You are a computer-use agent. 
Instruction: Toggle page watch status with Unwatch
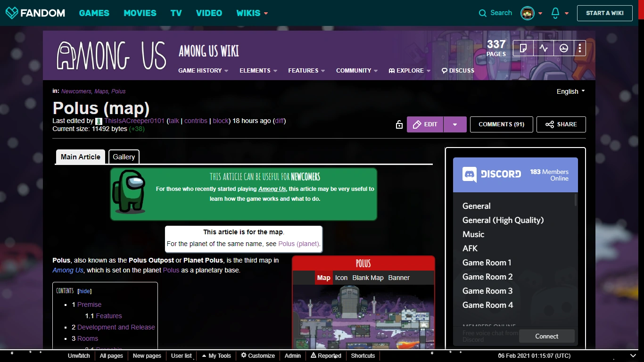[x=79, y=356]
